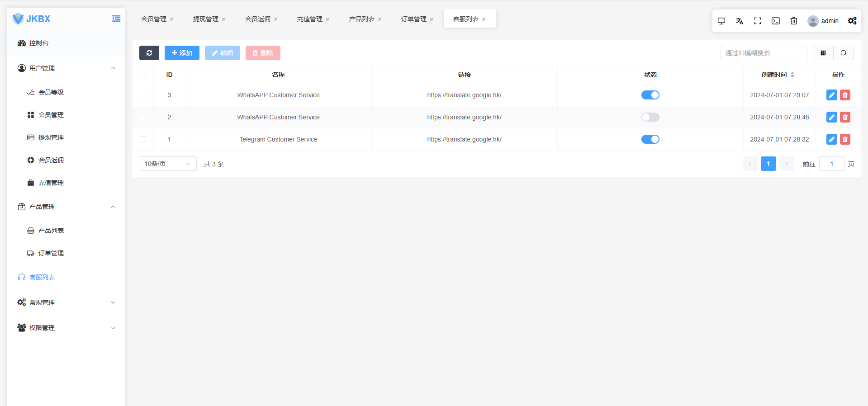This screenshot has height=406, width=868.
Task: Click next page arrow
Action: tap(787, 164)
